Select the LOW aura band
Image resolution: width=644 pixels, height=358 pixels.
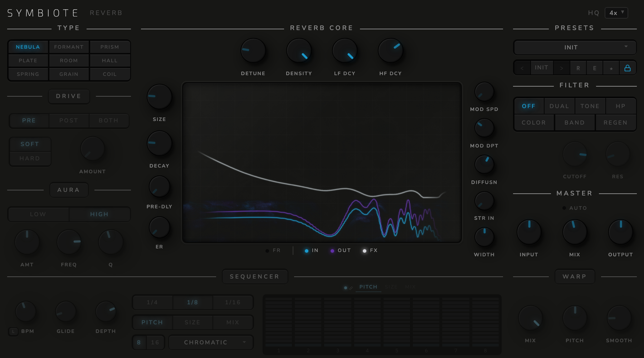tap(38, 214)
